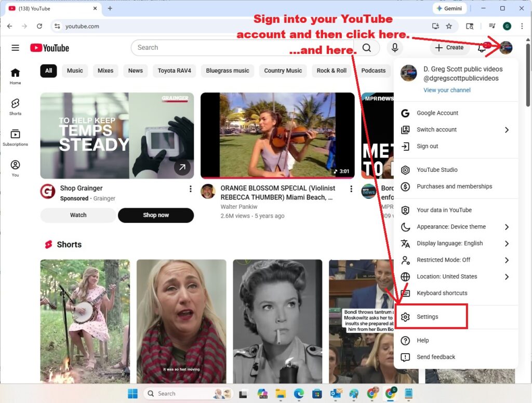532x403 pixels.
Task: Select the Podcasts topic chip
Action: coord(373,71)
